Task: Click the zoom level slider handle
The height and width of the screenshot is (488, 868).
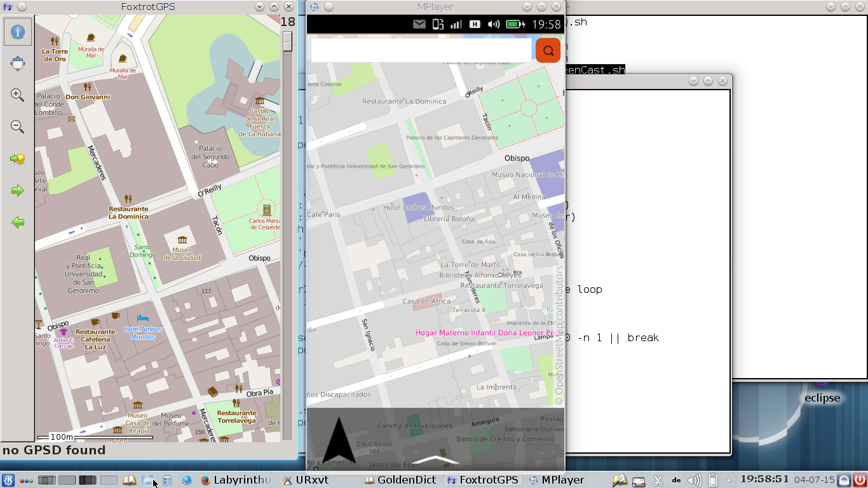Action: coord(287,42)
